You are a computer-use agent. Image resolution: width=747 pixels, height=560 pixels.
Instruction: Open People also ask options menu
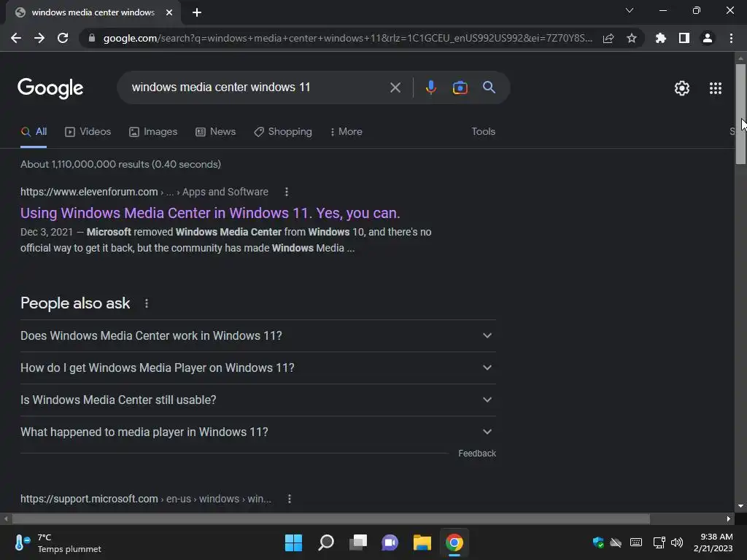tap(146, 303)
